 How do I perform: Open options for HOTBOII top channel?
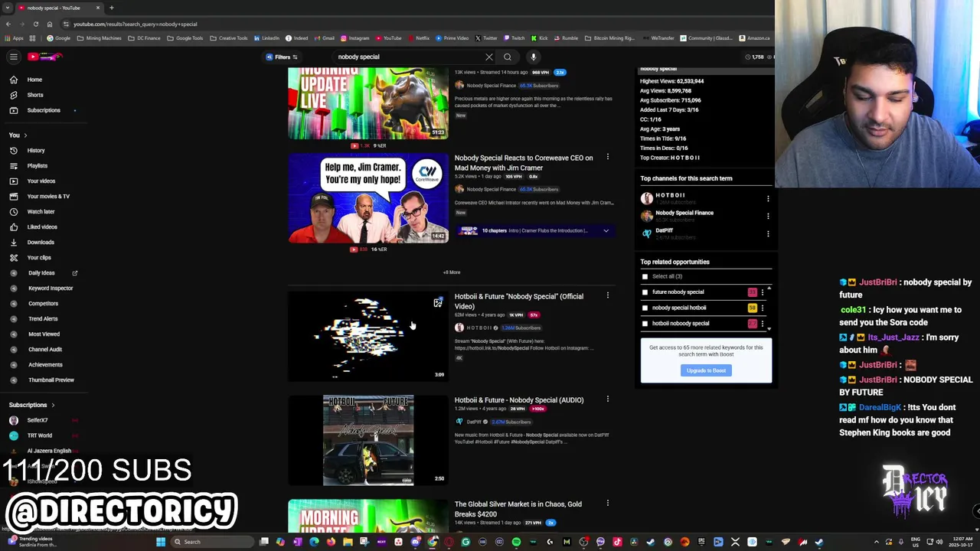[x=768, y=198]
